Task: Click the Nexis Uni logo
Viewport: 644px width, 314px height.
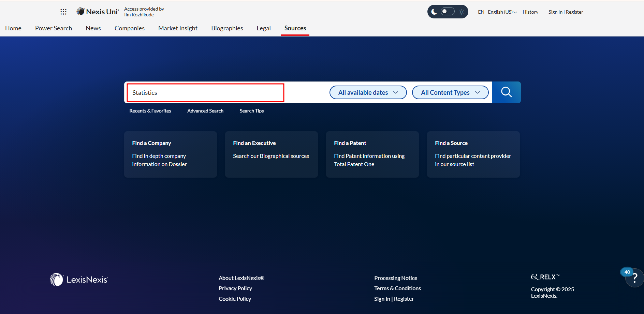Action: point(98,12)
